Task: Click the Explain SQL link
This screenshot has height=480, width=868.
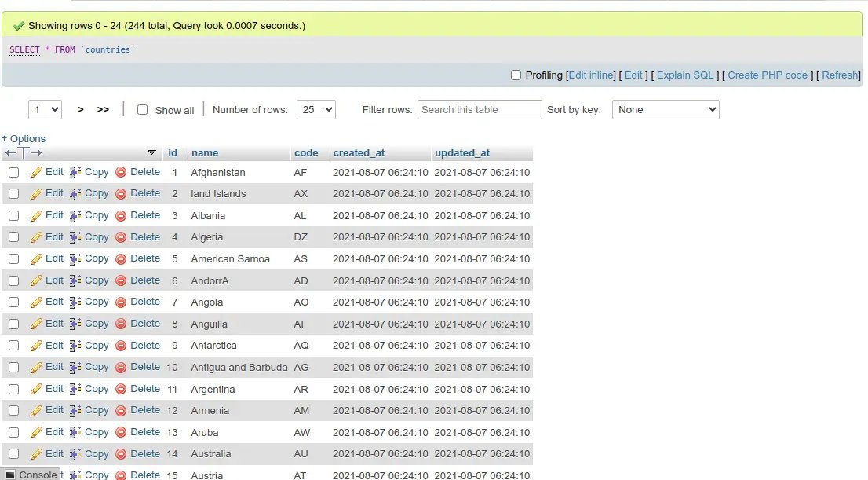Action: point(684,75)
